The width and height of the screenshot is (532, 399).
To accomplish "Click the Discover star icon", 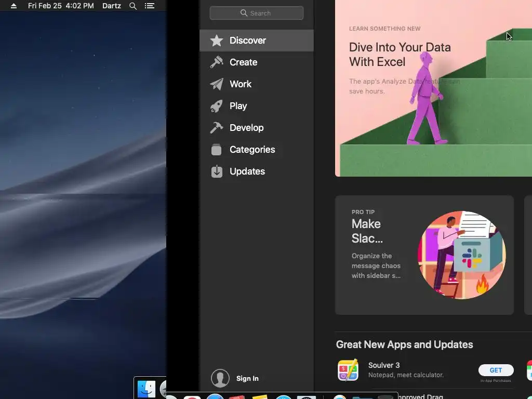I will pos(217,41).
